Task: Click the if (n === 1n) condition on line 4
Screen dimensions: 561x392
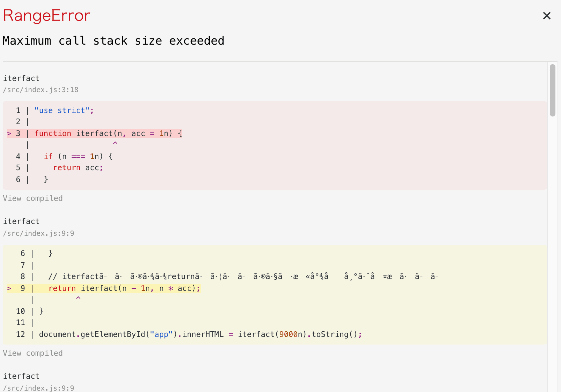Action: click(78, 156)
